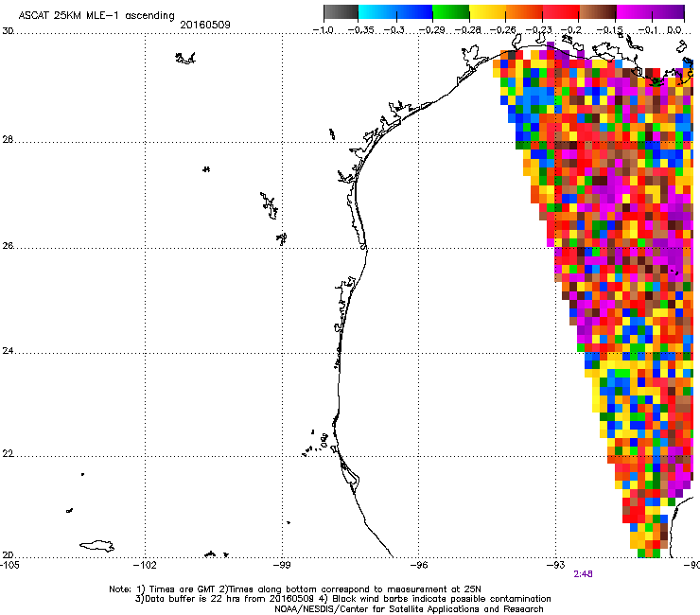Click the brown segment of the color bar

tap(598, 12)
